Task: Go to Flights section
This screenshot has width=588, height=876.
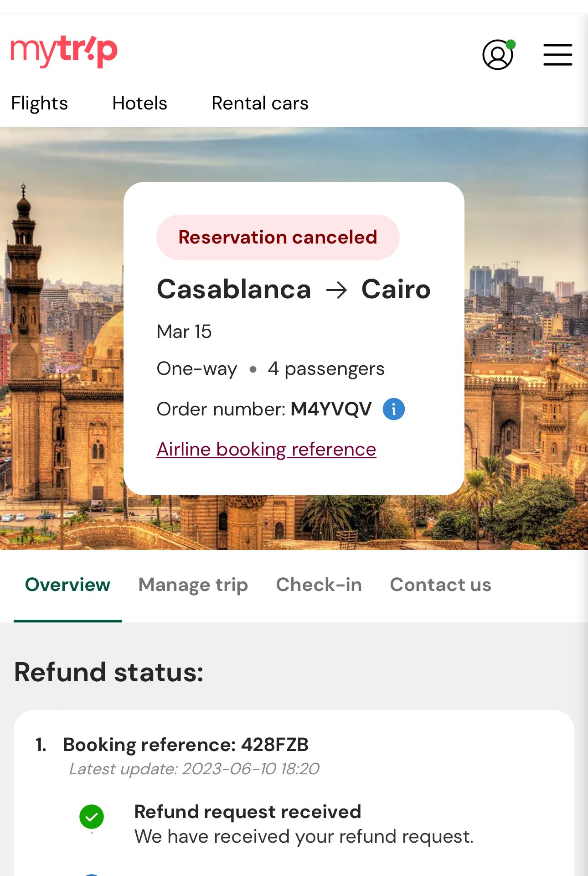Action: pyautogui.click(x=40, y=104)
